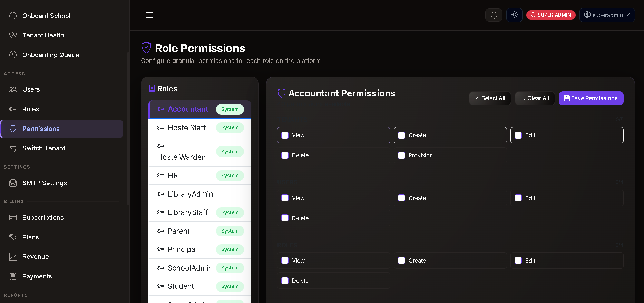644x303 pixels.
Task: Click the Onboarding Queue clock icon
Action: [13, 55]
